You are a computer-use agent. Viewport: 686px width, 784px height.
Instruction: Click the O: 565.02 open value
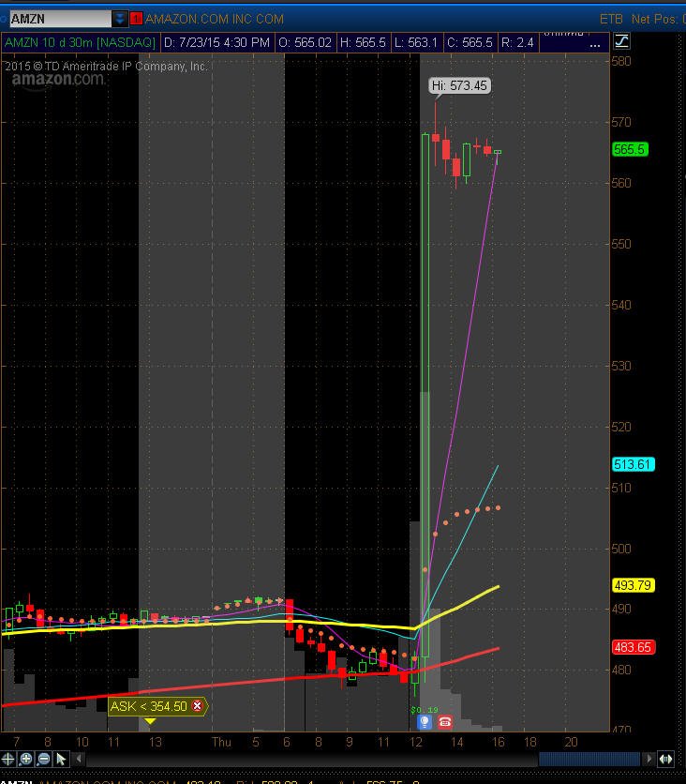[x=305, y=42]
